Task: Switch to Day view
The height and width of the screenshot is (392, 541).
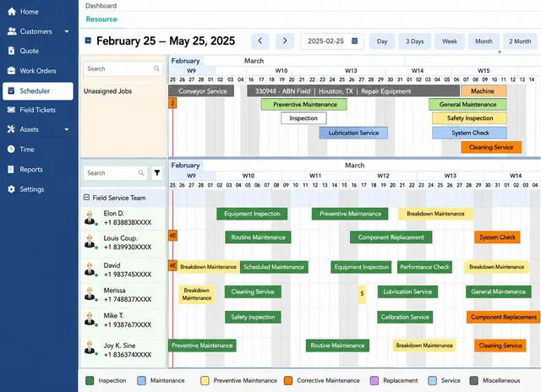Action: tap(382, 41)
